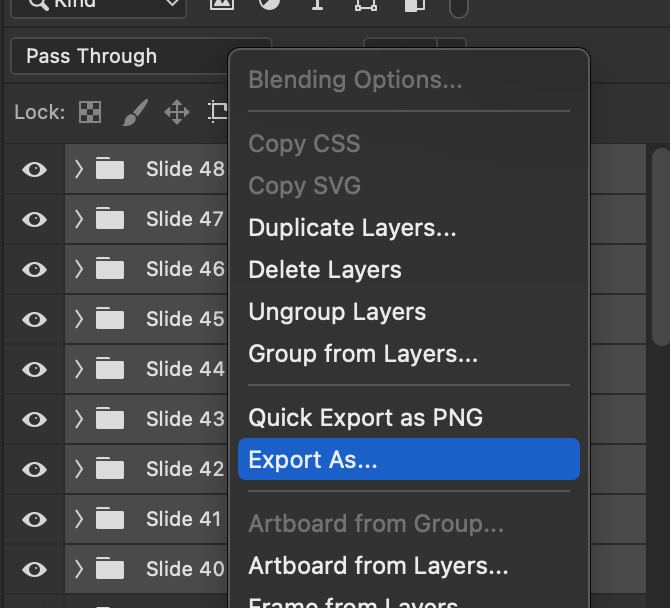Screen dimensions: 670x608
Task: Click Group from Layers… option
Action: (363, 354)
